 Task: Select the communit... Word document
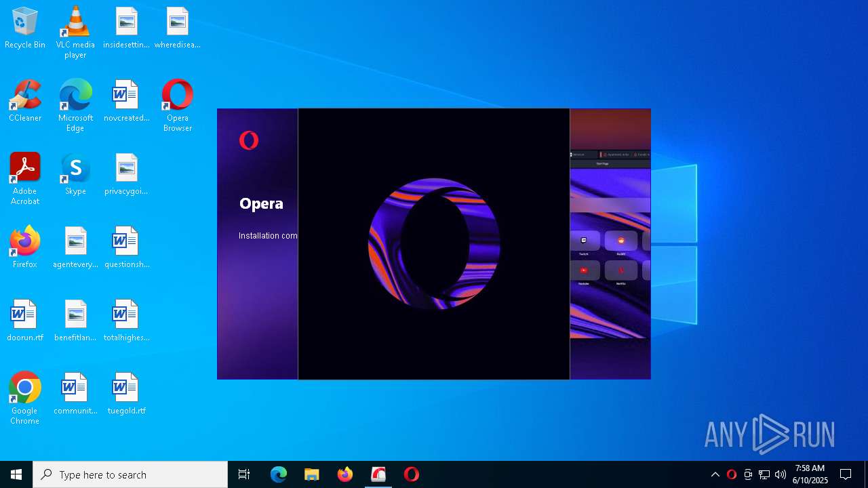click(x=75, y=394)
